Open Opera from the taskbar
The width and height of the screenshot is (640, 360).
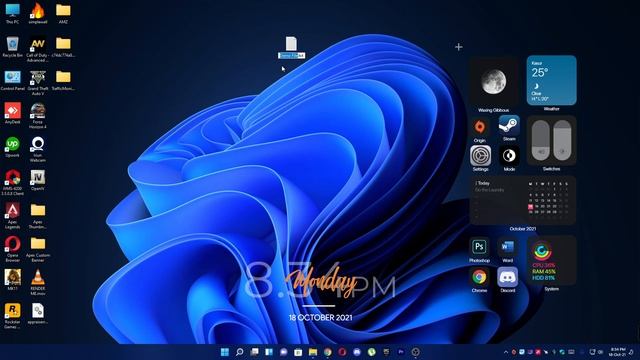coord(342,352)
